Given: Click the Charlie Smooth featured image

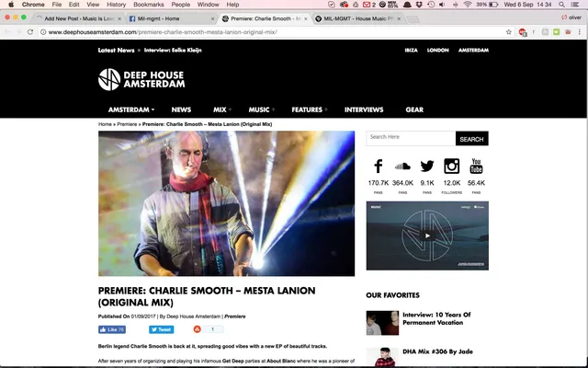Looking at the screenshot, I should (x=227, y=203).
